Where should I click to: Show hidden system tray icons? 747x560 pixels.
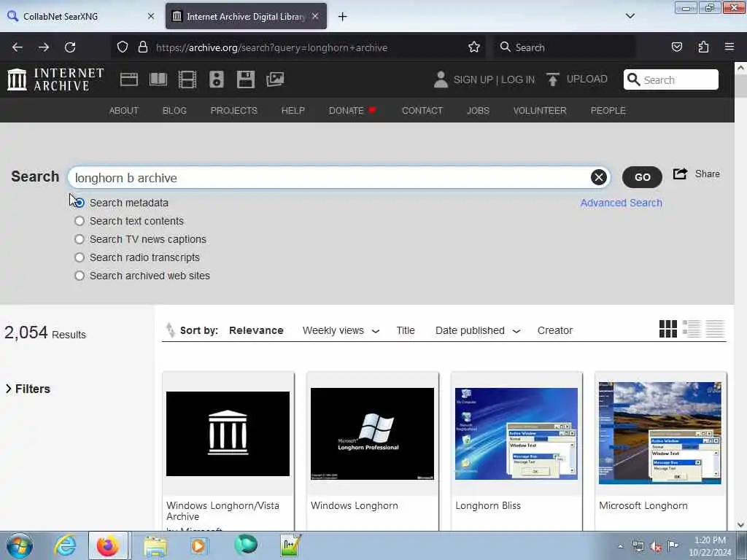pos(620,547)
